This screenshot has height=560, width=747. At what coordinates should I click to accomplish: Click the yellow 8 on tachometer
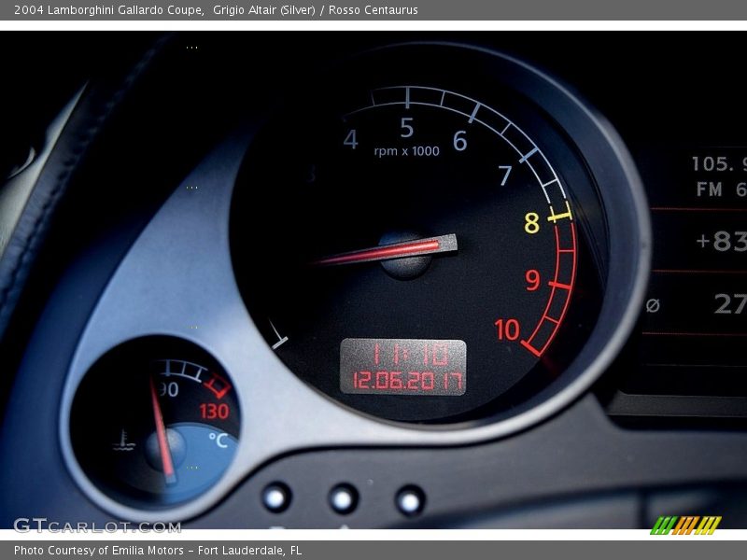[x=531, y=223]
